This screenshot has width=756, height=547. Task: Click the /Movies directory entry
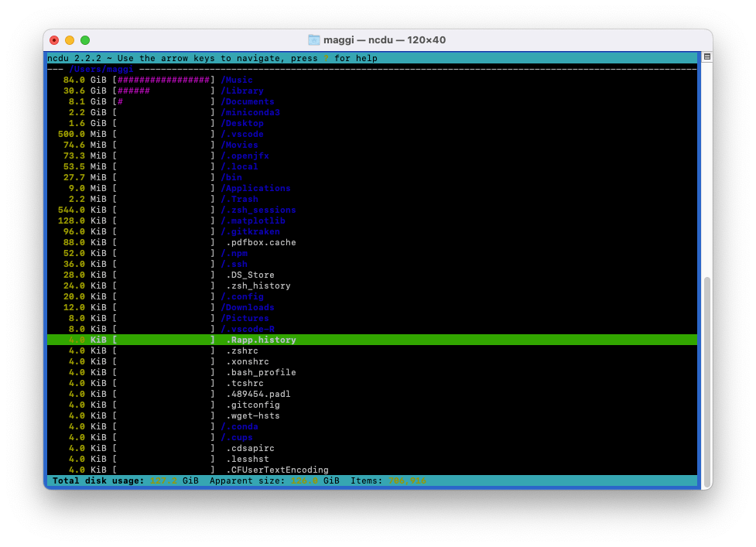coord(240,145)
